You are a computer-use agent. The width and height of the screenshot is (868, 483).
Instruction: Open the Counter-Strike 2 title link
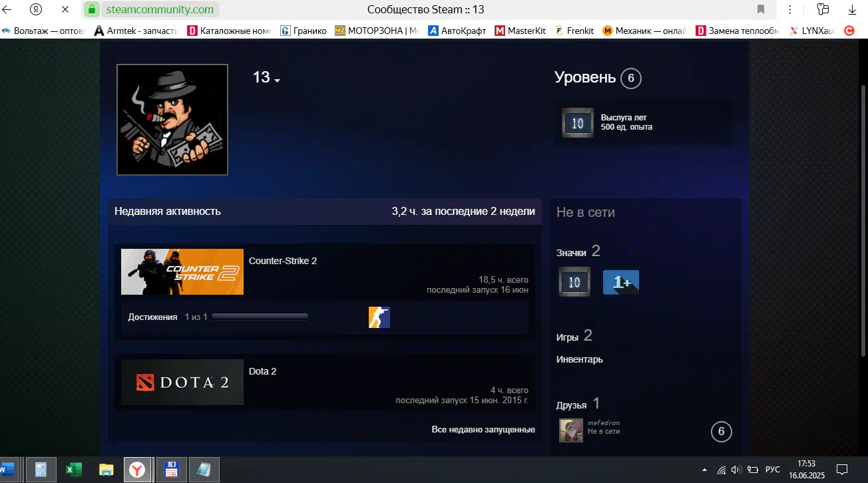coord(283,261)
